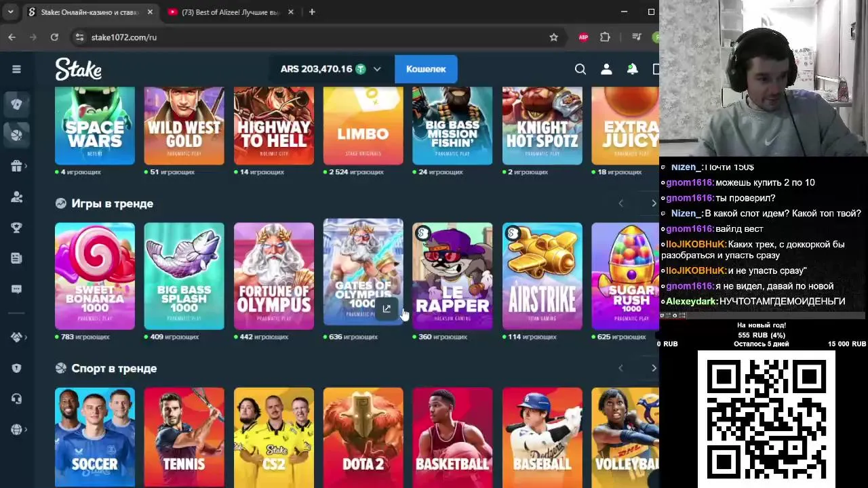Viewport: 868px width, 488px height.
Task: Open the trophy VIP club sidebar icon
Action: [x=17, y=228]
